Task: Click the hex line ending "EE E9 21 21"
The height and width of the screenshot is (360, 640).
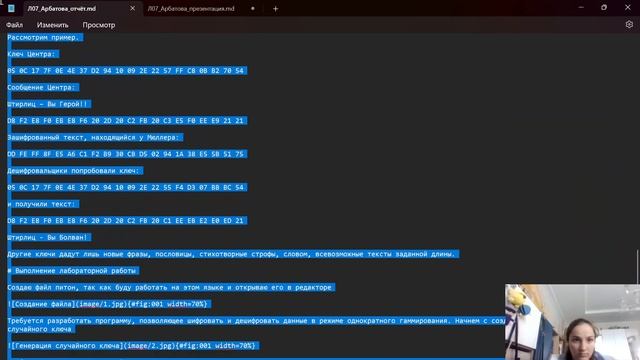Action: click(126, 121)
